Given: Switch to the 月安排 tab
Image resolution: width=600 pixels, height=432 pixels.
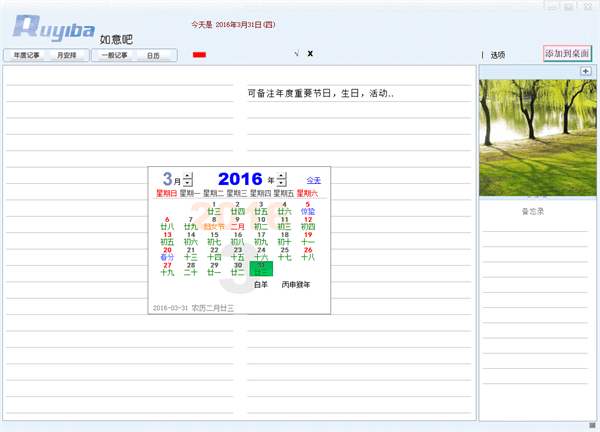Looking at the screenshot, I should [69, 55].
